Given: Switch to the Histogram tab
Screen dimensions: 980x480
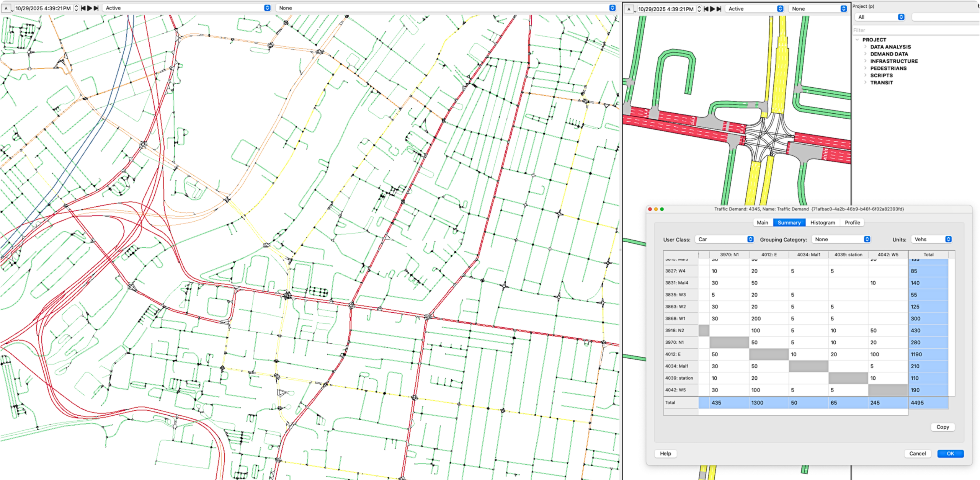Looking at the screenshot, I should click(823, 222).
